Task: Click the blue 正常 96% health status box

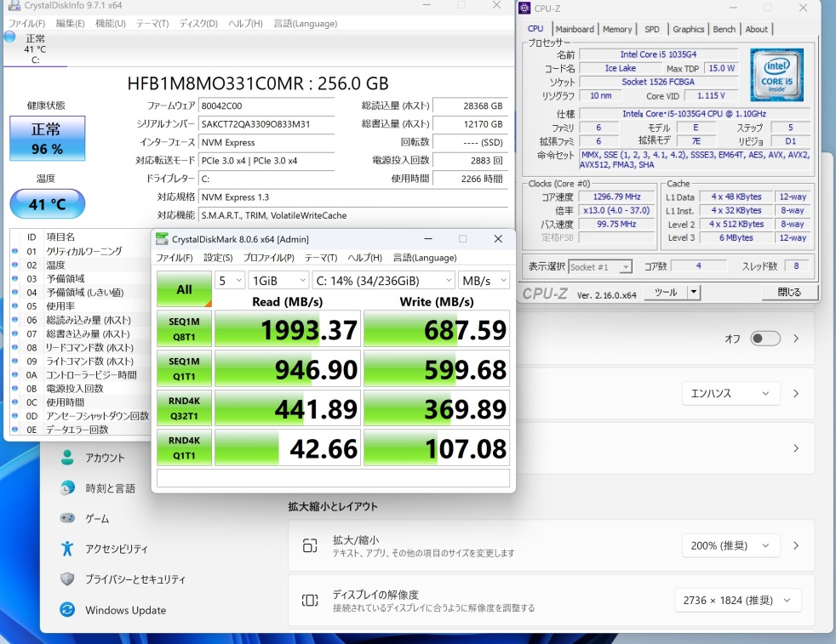Action: click(47, 139)
